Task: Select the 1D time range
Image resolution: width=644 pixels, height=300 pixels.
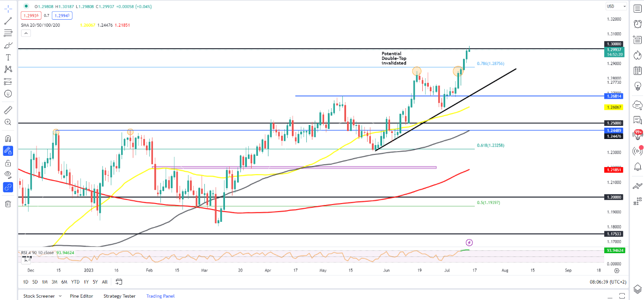Action: tap(26, 282)
